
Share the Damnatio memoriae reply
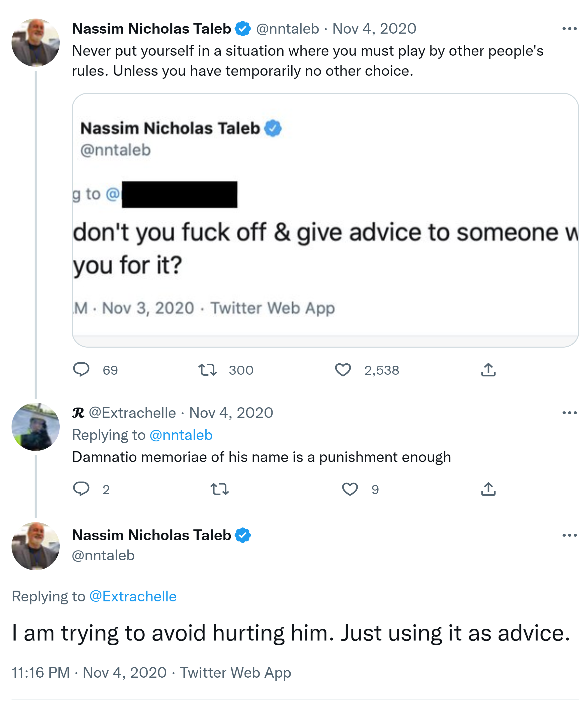pyautogui.click(x=488, y=489)
